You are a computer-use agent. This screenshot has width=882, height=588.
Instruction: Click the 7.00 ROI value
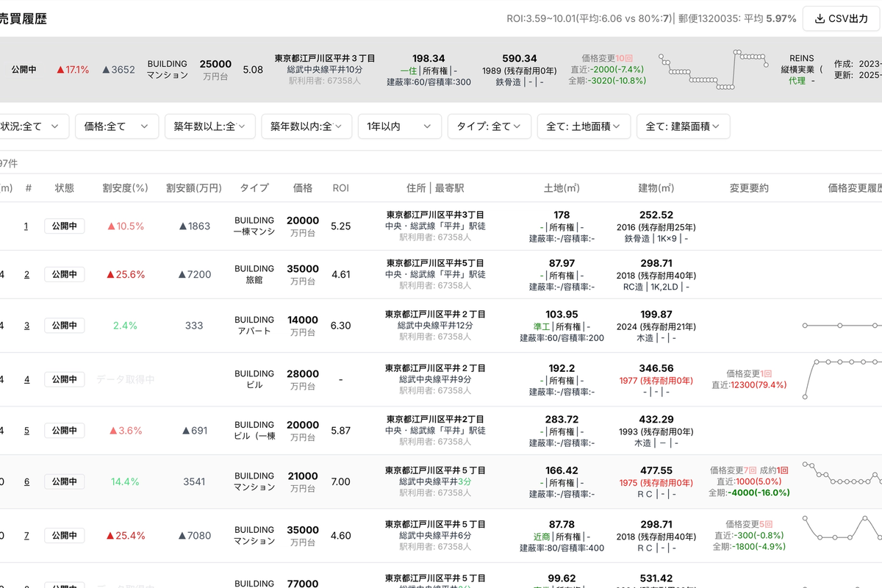point(340,481)
